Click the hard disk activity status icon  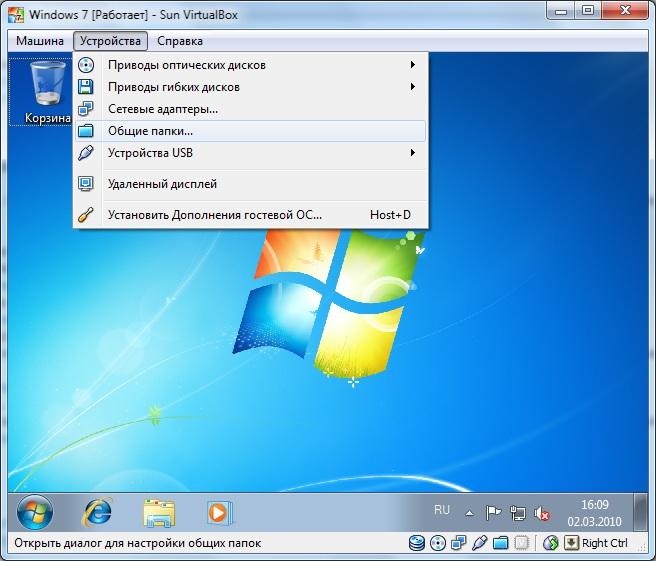click(417, 543)
